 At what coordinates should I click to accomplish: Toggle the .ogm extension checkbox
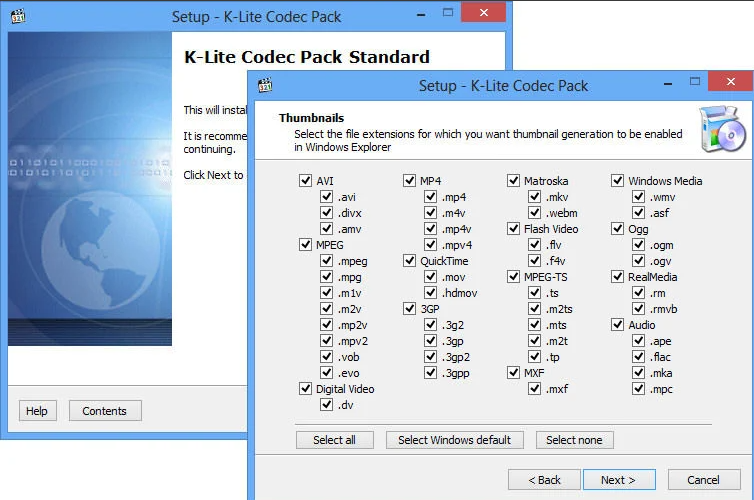pos(639,245)
